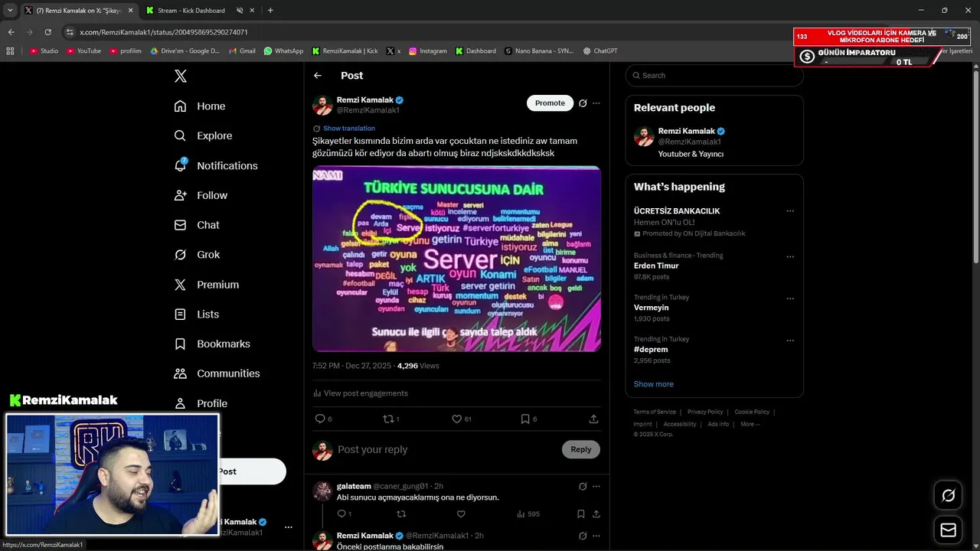Reload the page
Screen dimensions: 980x551
point(48,32)
